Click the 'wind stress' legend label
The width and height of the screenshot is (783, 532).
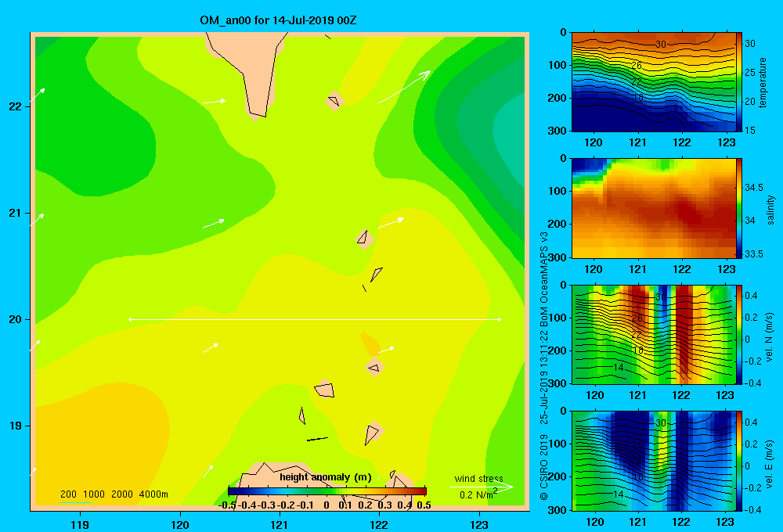tap(478, 479)
